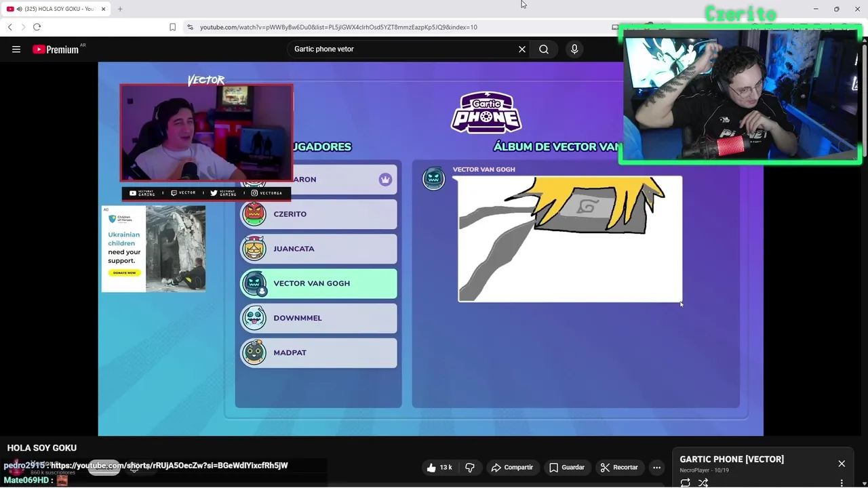Screen dimensions: 868x488
Task: Reload the YouTube page
Action: [37, 27]
